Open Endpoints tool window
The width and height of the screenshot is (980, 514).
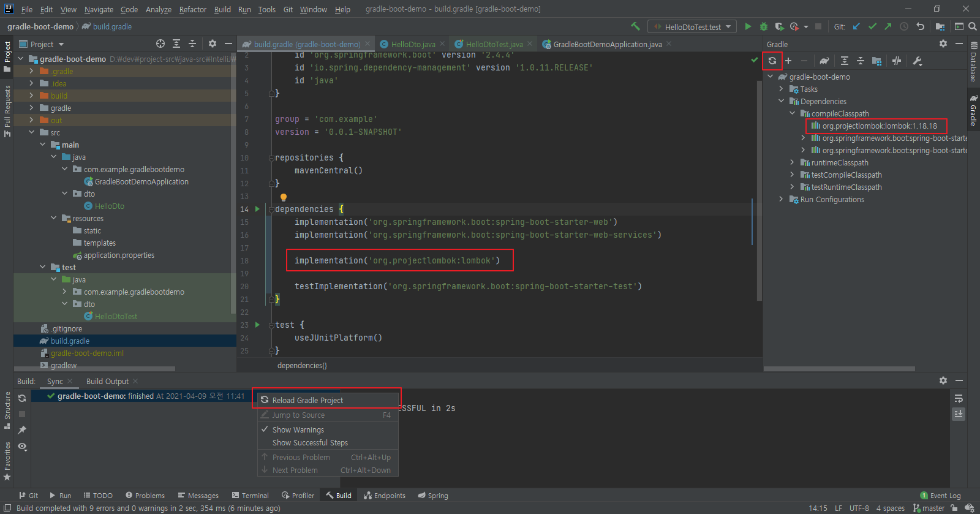coord(384,496)
